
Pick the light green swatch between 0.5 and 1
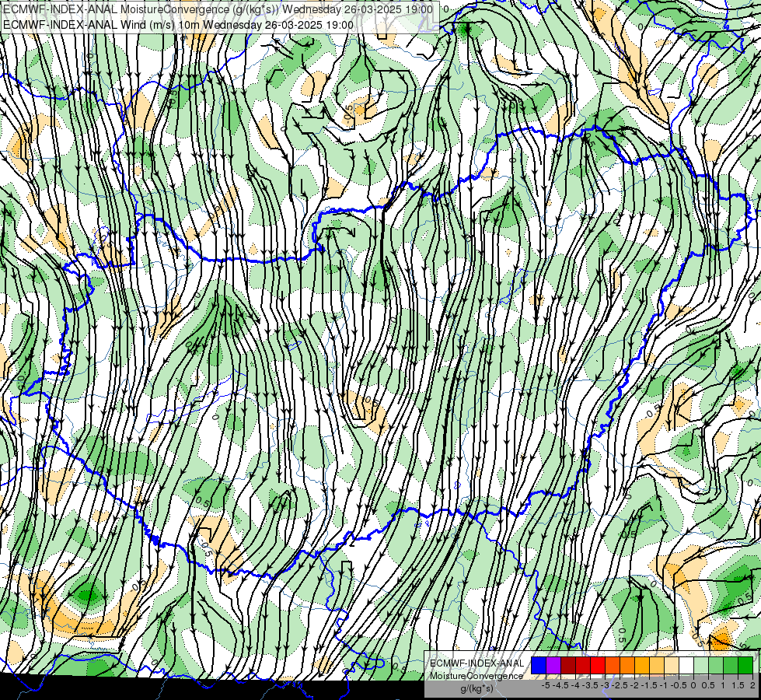pyautogui.click(x=716, y=665)
